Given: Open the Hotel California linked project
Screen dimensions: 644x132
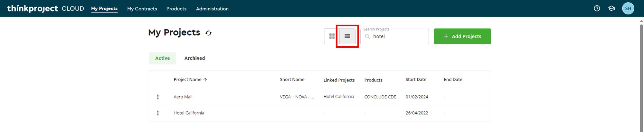Looking at the screenshot, I should (338, 97).
